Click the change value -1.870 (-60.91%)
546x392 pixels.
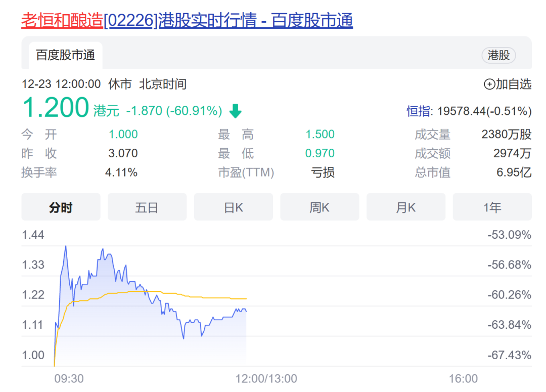[x=174, y=111]
